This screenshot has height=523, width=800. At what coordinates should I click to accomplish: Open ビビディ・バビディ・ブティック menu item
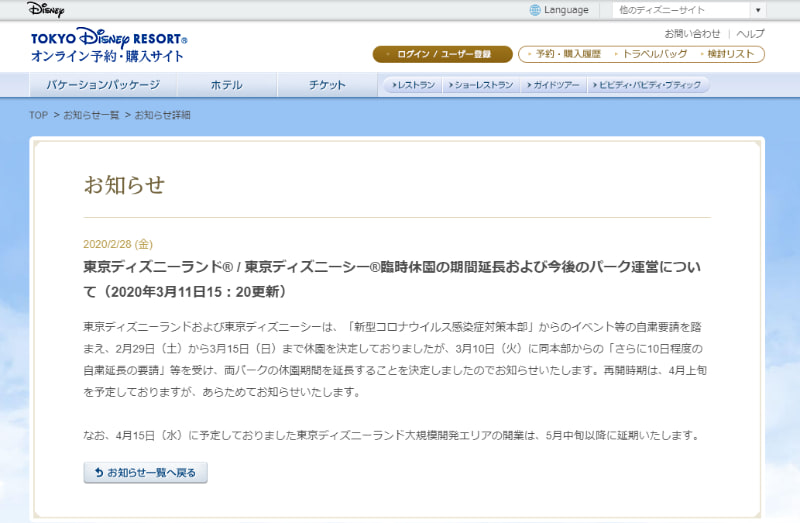coord(647,85)
